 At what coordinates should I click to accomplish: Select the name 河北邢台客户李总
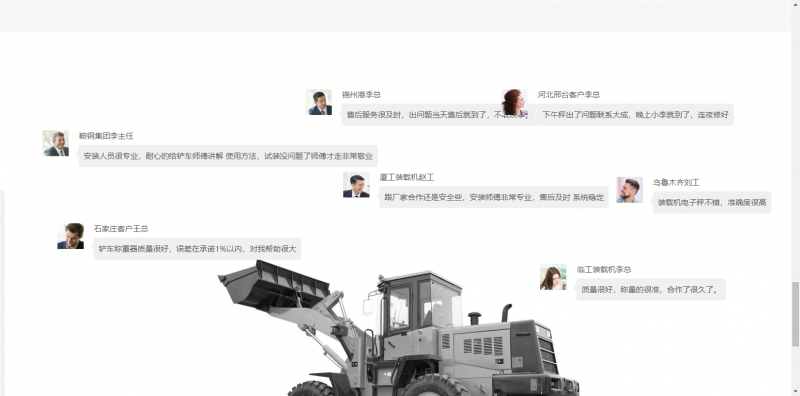coord(569,95)
